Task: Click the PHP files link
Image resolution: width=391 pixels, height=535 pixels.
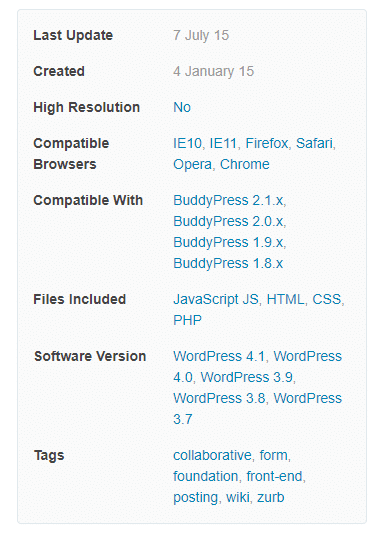Action: [187, 320]
